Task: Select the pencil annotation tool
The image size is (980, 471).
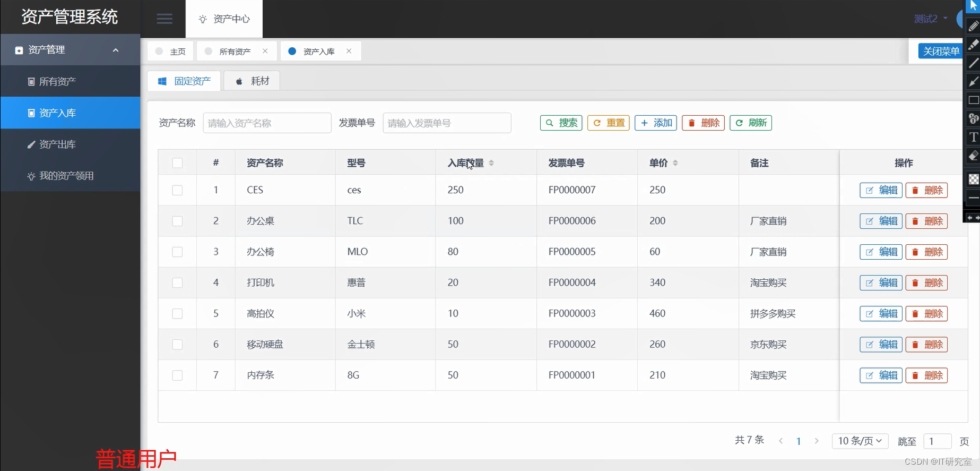Action: (x=973, y=25)
